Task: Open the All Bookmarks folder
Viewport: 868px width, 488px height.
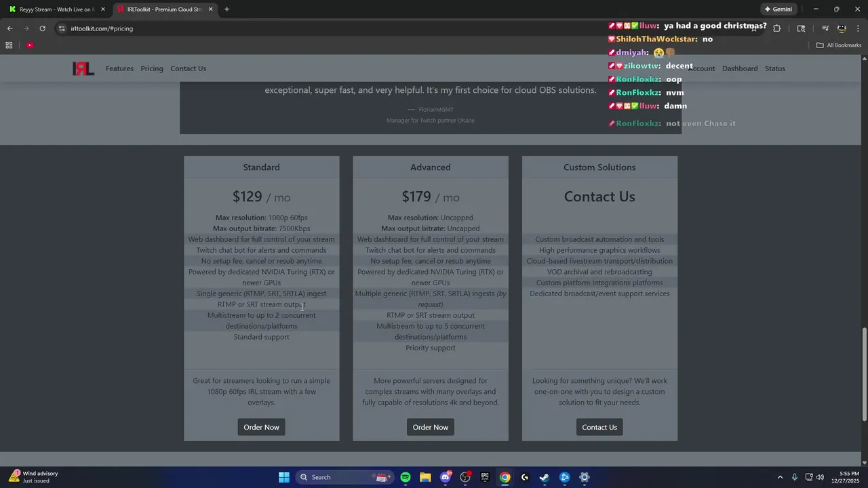Action: [839, 45]
